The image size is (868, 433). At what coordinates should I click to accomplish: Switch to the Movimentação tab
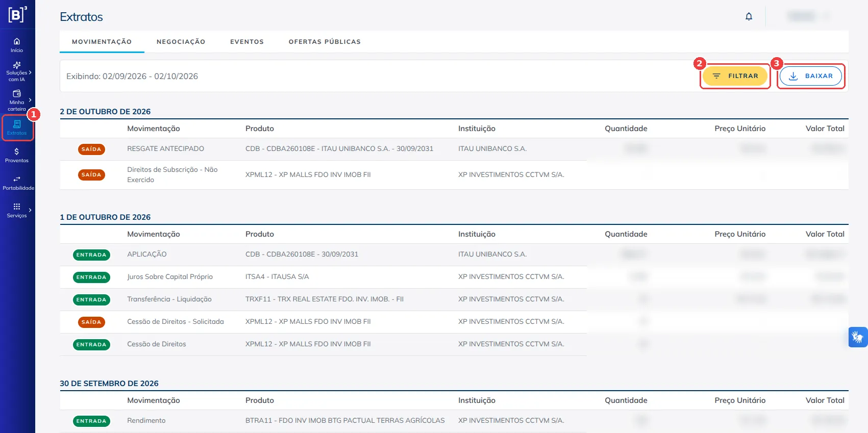(102, 42)
